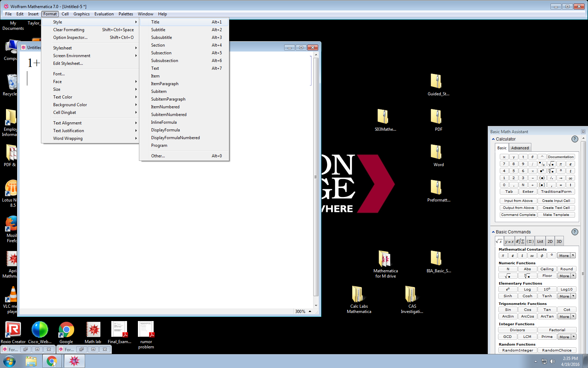This screenshot has height=368, width=588.
Task: Switch to the matrix commands tab
Action: coord(530,241)
